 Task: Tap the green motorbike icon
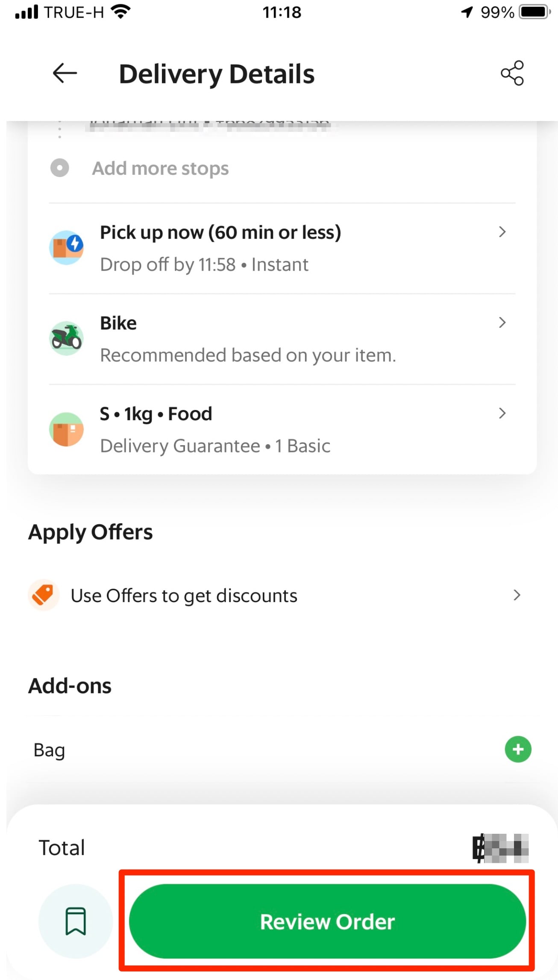[66, 338]
